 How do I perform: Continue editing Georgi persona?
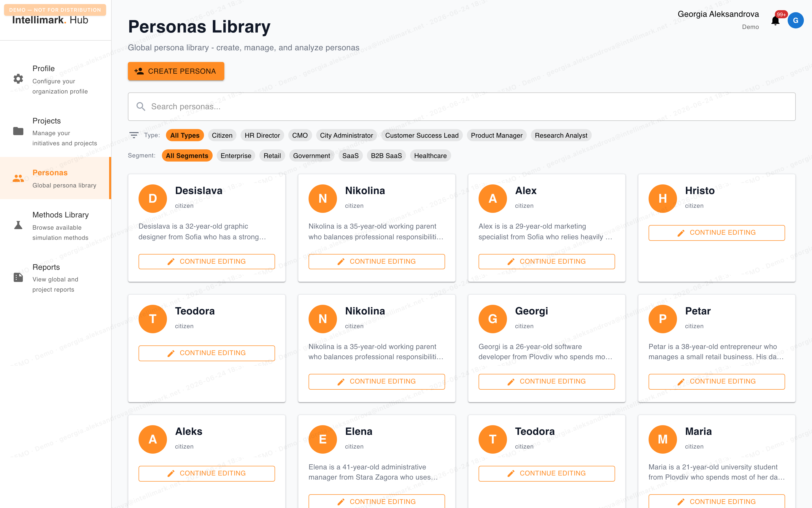[547, 381]
